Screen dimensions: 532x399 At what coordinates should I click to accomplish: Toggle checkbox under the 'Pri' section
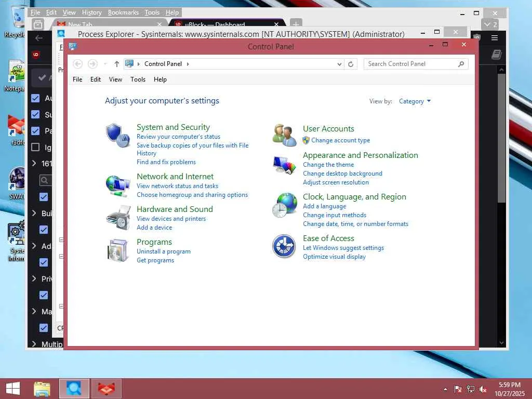tap(44, 295)
